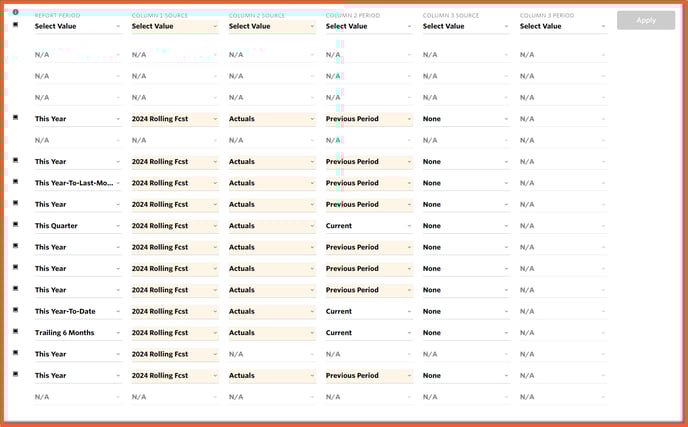688x427 pixels.
Task: Open the This Quarter report period dropdown
Action: click(78, 226)
